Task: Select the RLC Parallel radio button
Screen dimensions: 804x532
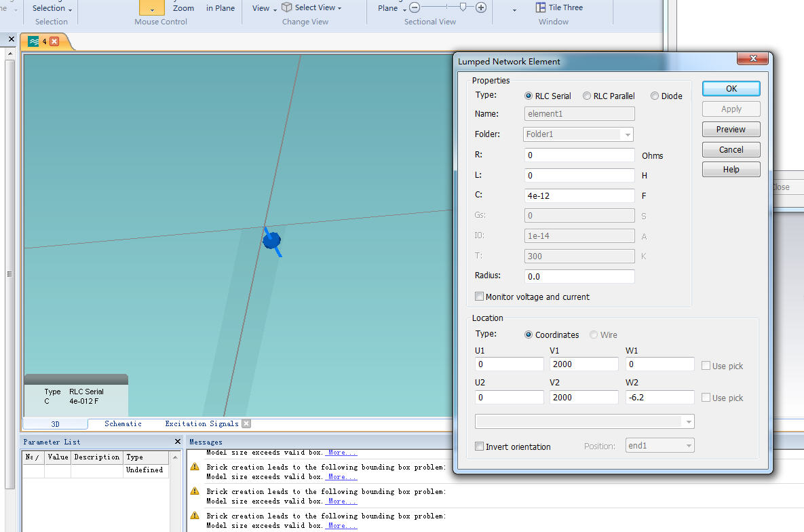Action: 588,96
